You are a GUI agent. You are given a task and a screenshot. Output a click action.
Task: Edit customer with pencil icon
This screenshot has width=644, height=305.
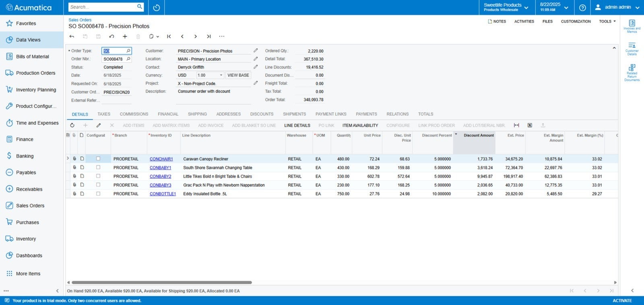tap(256, 51)
